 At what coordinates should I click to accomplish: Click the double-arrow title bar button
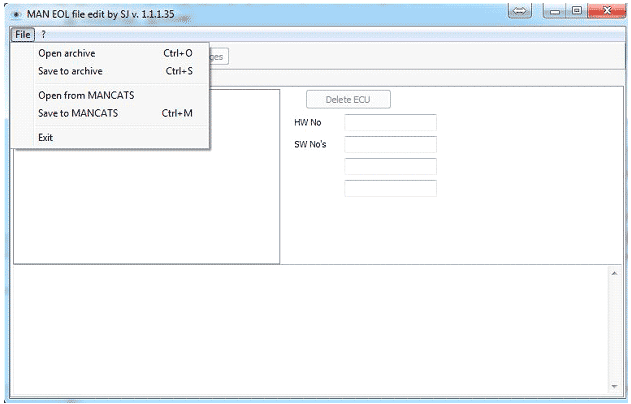pyautogui.click(x=520, y=11)
